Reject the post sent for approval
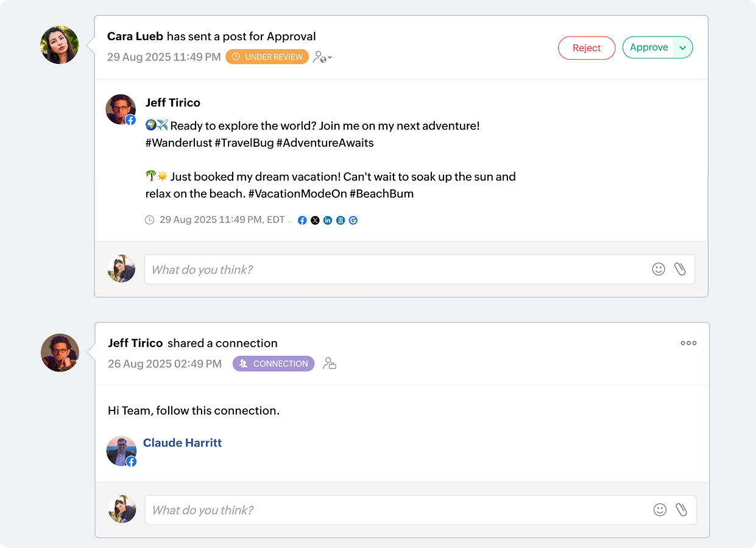The height and width of the screenshot is (548, 756). (587, 48)
